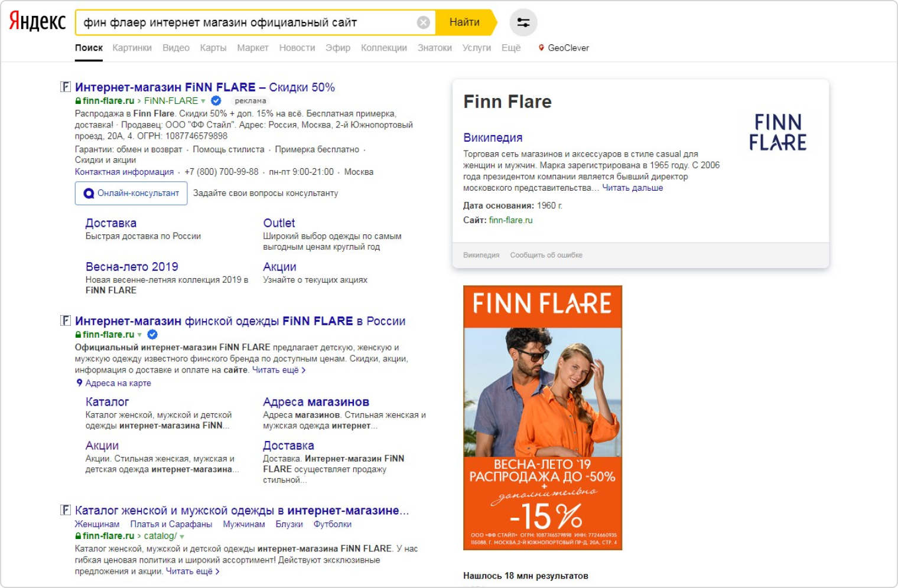Click the verified checkmark badge in the ad result

[x=216, y=101]
